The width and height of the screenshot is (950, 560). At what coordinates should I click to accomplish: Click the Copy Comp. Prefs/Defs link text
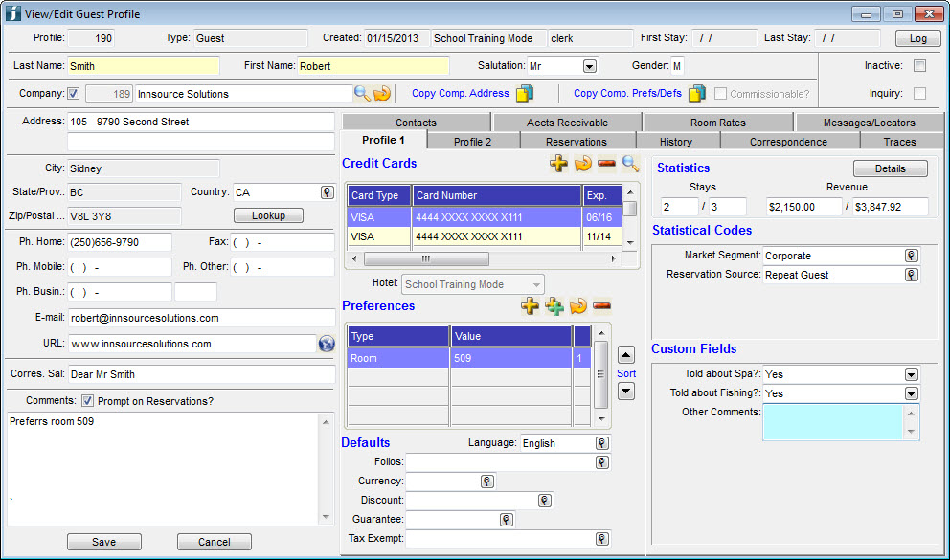[x=627, y=93]
